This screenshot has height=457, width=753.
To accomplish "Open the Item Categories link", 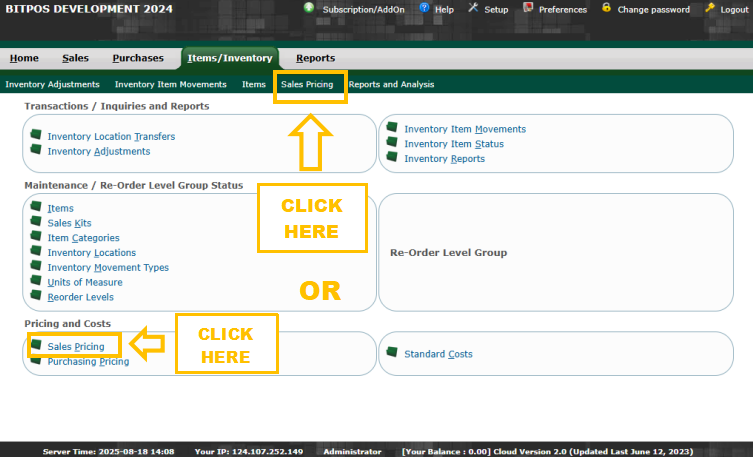I will click(x=83, y=238).
